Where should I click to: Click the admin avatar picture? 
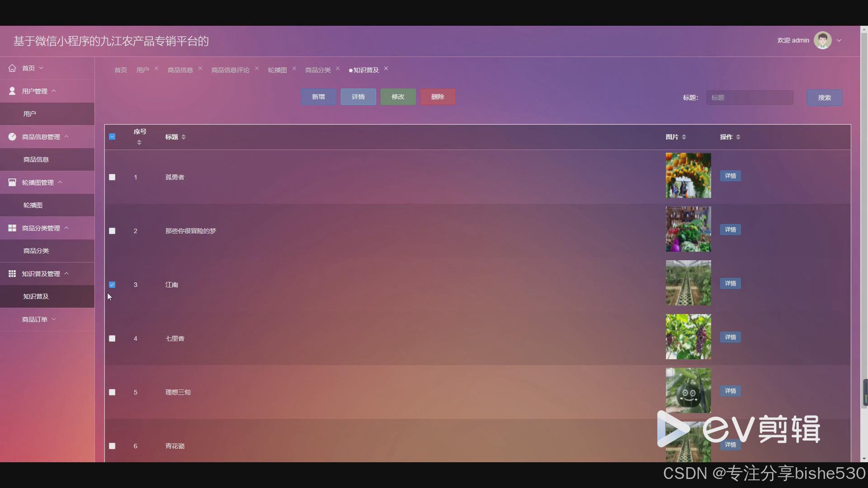pos(822,40)
